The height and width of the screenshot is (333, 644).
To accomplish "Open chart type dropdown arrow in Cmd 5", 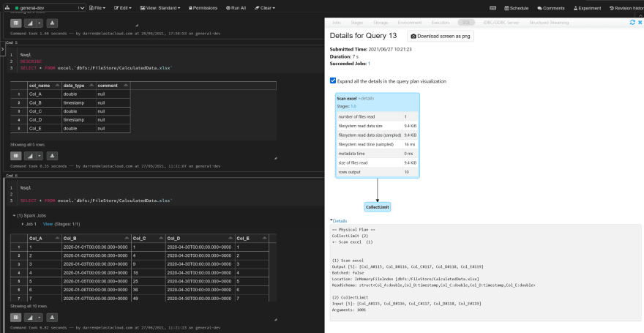I will point(40,156).
